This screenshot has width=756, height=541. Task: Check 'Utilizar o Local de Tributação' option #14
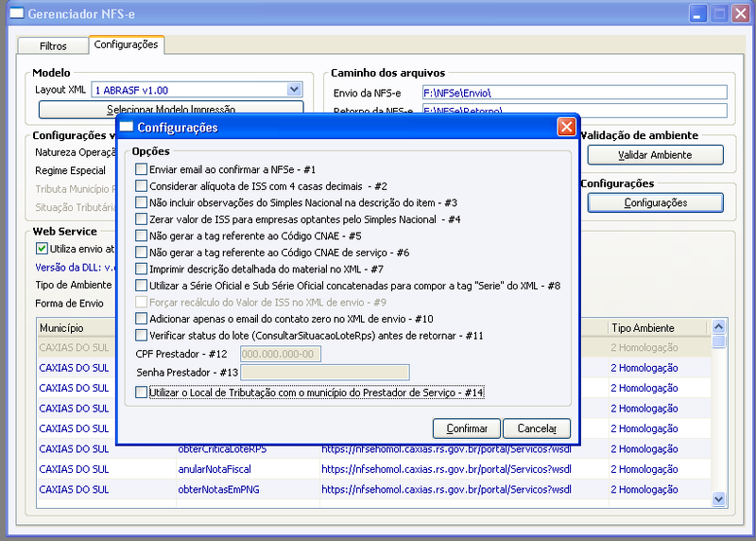point(141,393)
